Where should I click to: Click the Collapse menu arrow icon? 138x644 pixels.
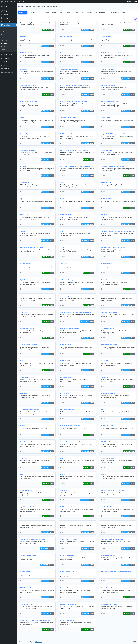[x=2, y=72]
